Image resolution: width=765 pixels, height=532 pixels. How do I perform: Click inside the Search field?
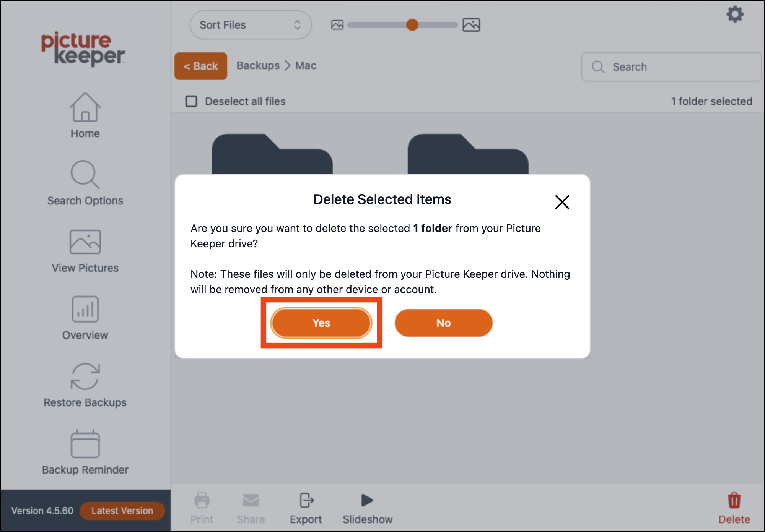[x=671, y=67]
